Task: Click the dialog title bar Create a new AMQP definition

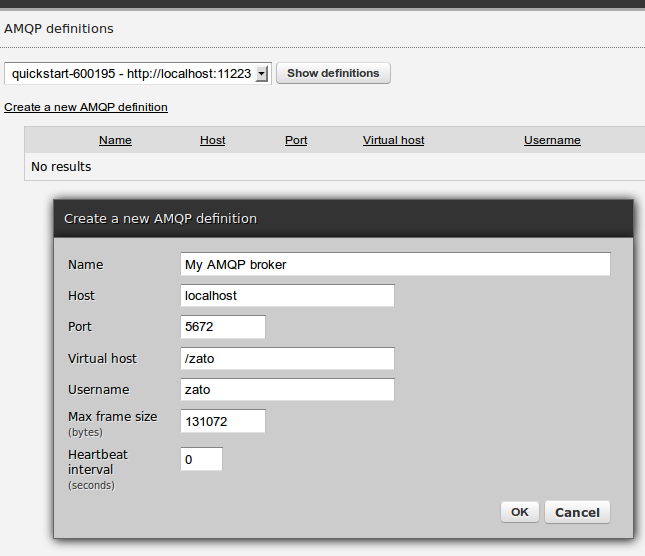Action: [343, 218]
